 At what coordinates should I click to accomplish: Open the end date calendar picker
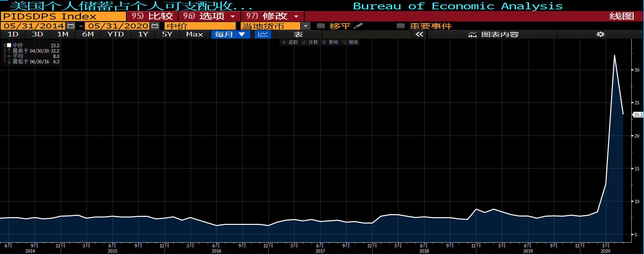tap(155, 26)
